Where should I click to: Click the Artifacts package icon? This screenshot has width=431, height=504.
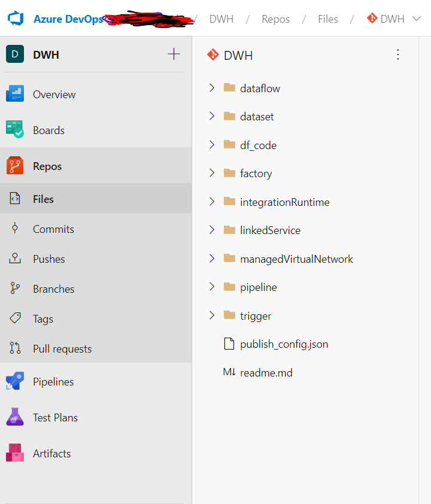[x=15, y=453]
